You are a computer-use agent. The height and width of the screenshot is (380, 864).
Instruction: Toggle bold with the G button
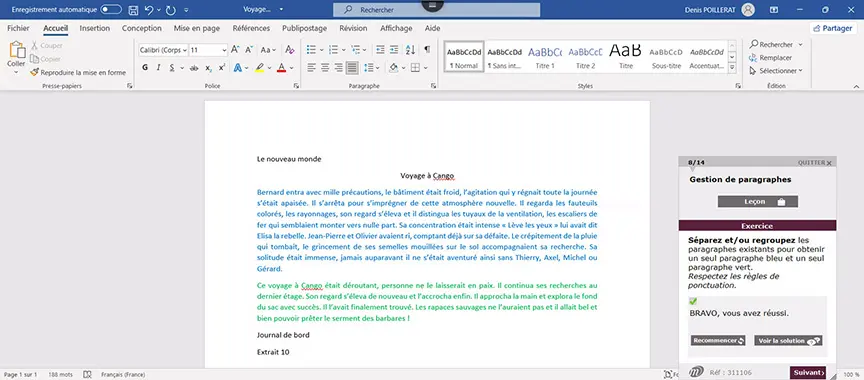point(145,68)
